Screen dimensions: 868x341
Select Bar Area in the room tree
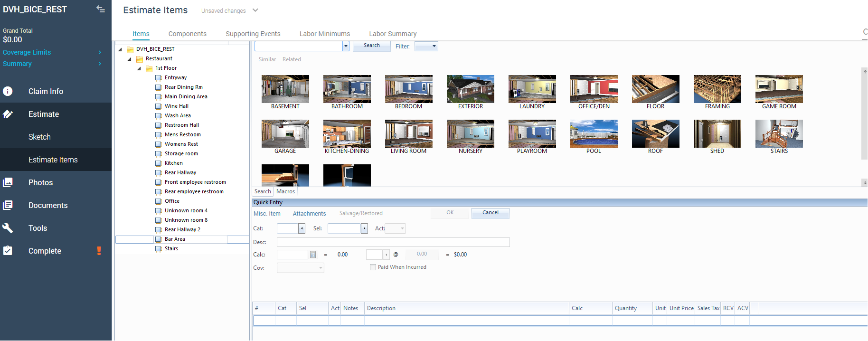(175, 239)
